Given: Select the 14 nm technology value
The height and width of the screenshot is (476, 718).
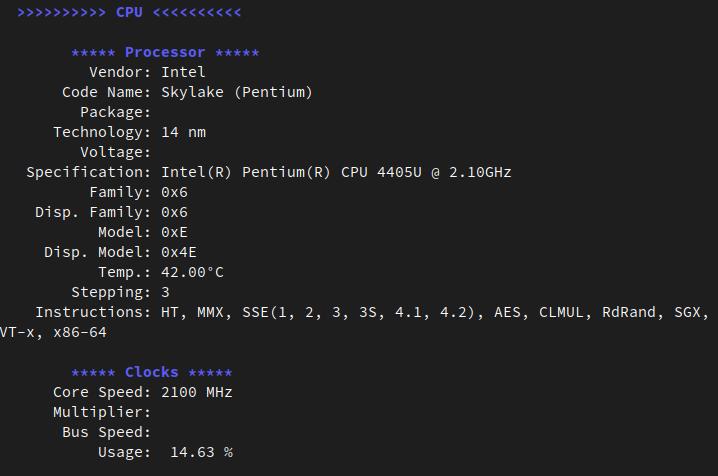Looking at the screenshot, I should [x=183, y=132].
